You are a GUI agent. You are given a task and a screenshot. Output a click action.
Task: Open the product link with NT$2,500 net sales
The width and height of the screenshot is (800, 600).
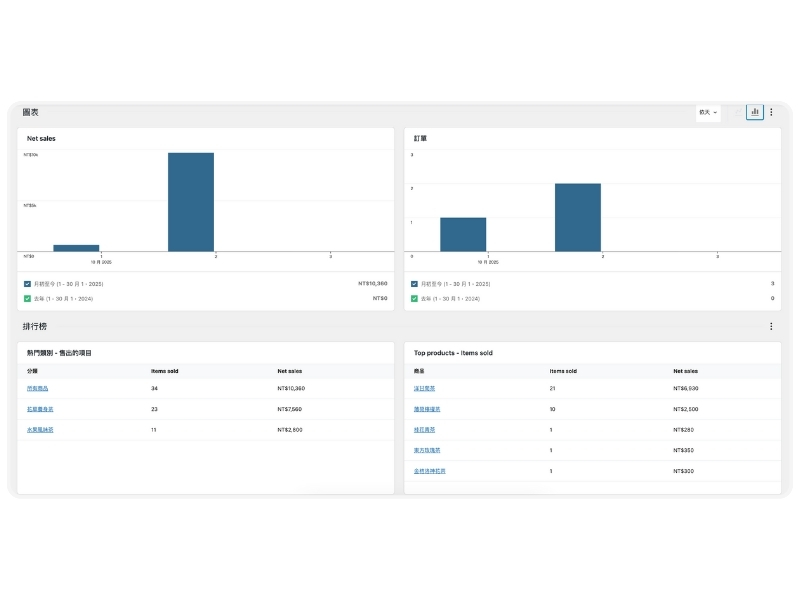428,409
